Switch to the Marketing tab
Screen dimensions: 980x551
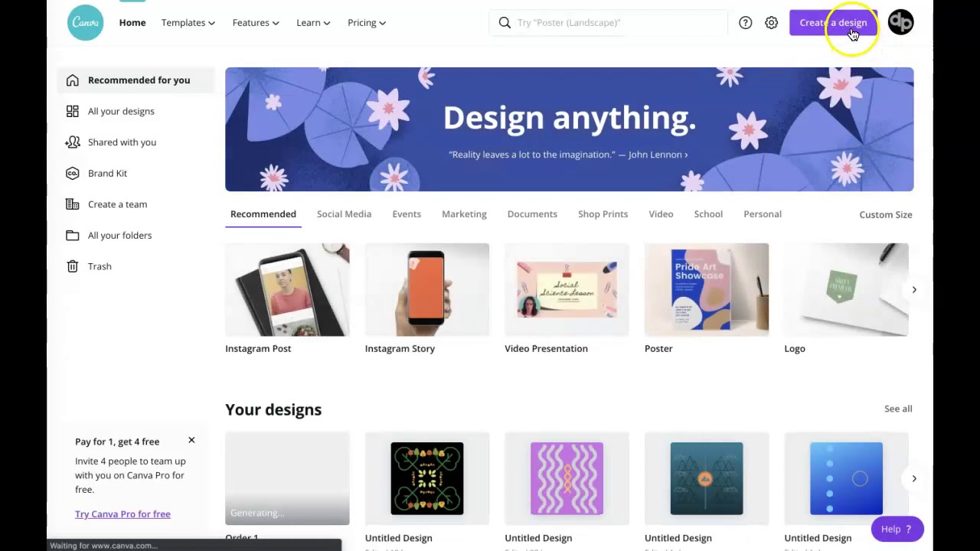[464, 214]
